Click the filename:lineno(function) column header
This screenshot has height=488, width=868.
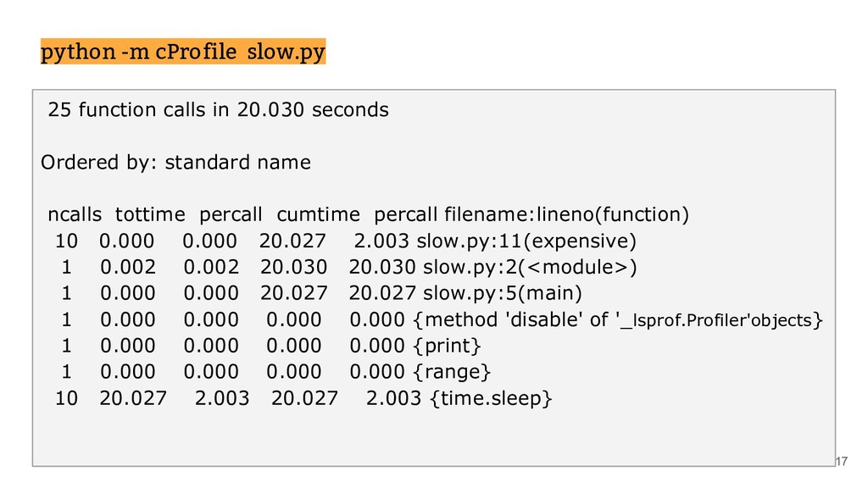coord(566,214)
